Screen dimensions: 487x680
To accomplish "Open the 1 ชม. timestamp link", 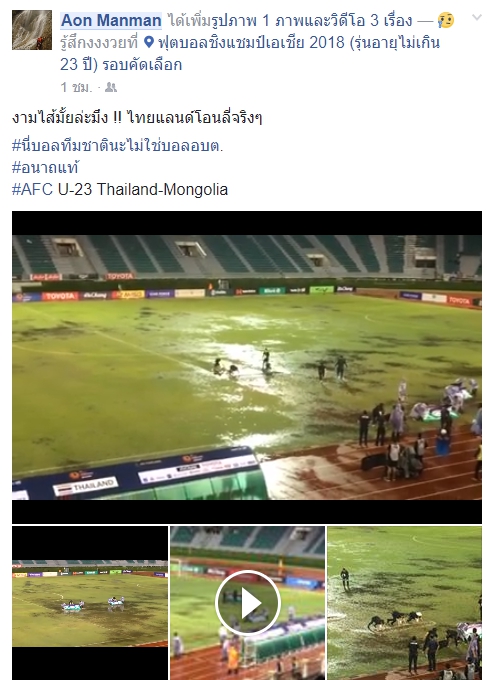I will [76, 88].
